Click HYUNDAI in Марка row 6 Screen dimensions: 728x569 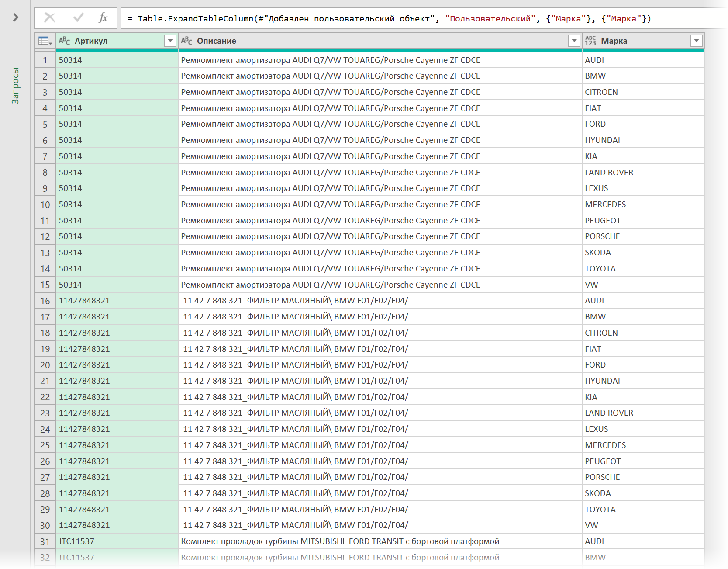point(602,140)
